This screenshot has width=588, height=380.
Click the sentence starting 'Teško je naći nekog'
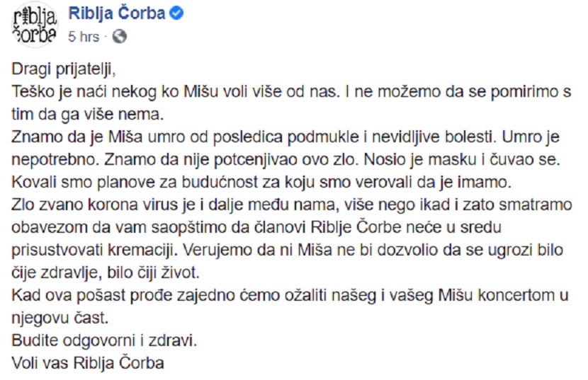[176, 92]
